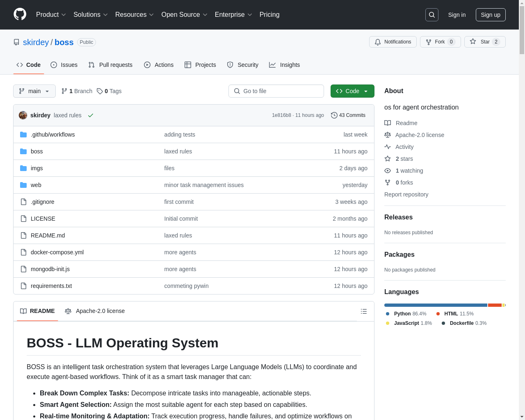This screenshot has height=420, width=525.
Task: Select the Apache-2.0 license tab in file viewer
Action: click(95, 311)
